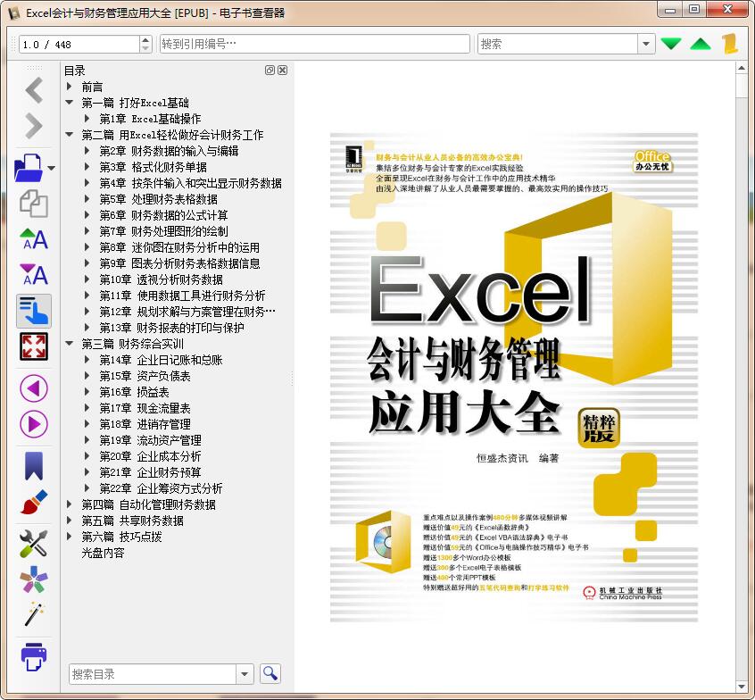
Task: Click the Back navigation arrow
Action: tap(34, 90)
